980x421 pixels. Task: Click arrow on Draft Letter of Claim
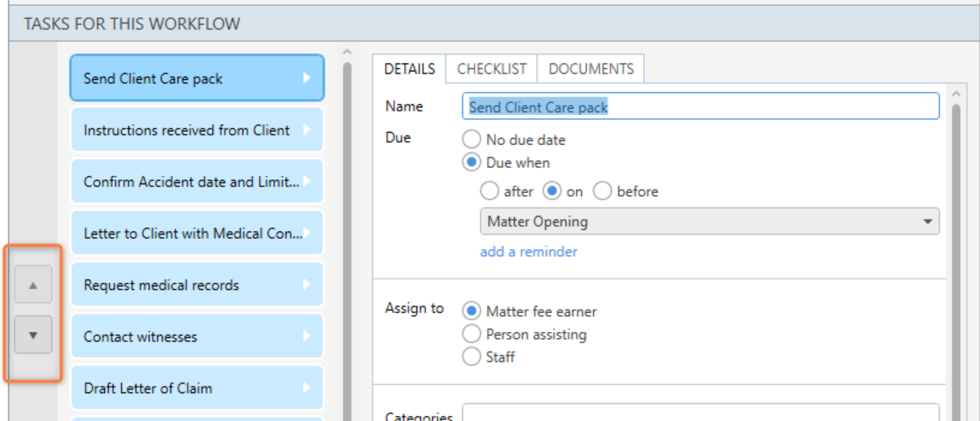306,388
